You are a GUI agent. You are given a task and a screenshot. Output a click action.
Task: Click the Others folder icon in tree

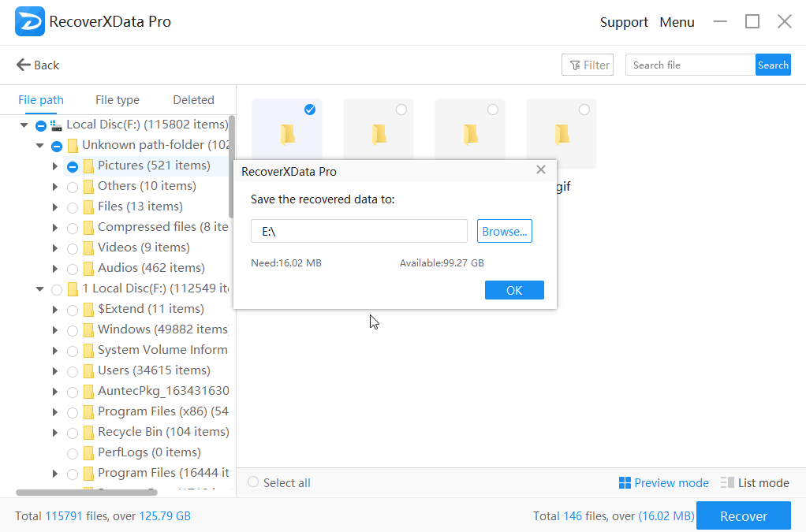pos(88,187)
